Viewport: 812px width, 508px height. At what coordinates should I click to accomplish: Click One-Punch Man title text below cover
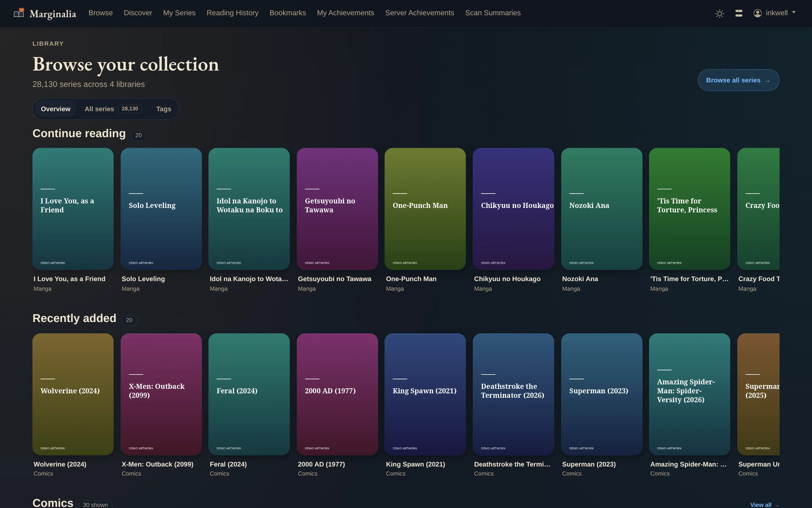click(411, 279)
